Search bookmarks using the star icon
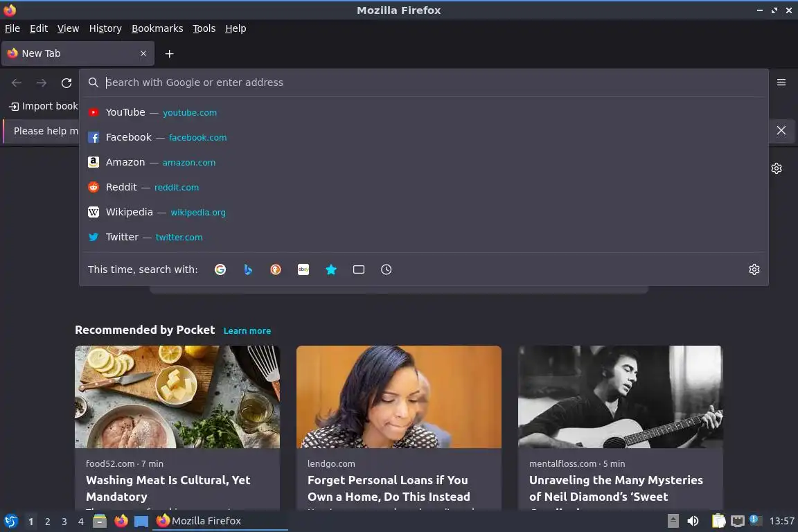This screenshot has width=798, height=532. coord(331,269)
